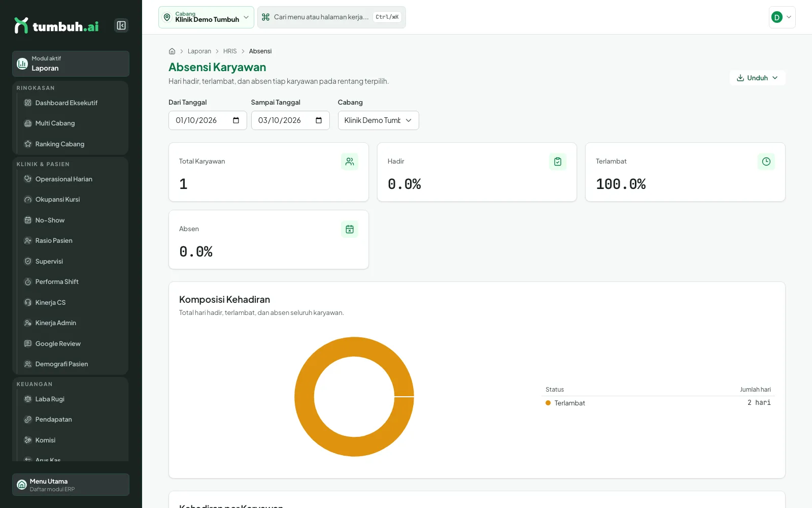Screen dimensions: 812x508
Task: Click Laporan breadcrumb link
Action: click(x=199, y=51)
